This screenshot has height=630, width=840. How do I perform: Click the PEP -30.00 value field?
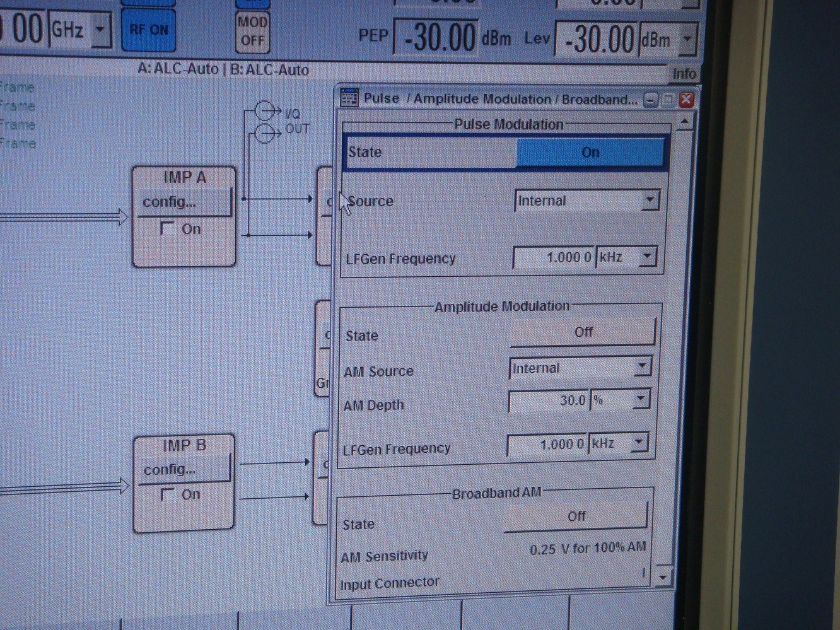pyautogui.click(x=436, y=38)
